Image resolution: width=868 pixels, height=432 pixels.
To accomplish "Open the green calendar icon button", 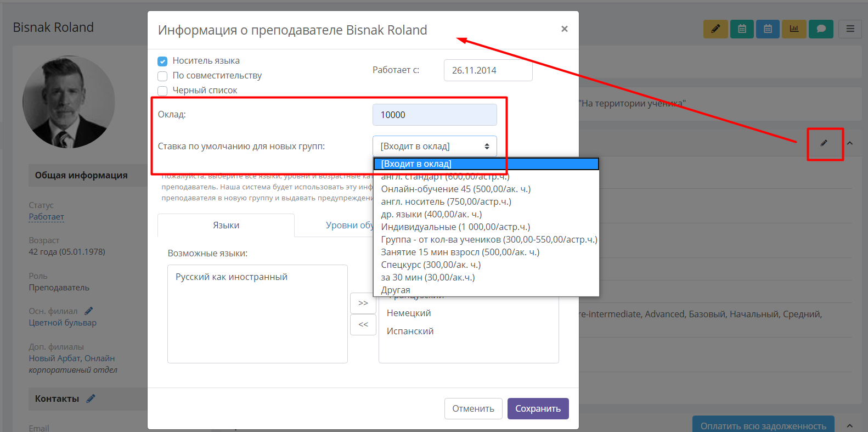I will click(x=742, y=29).
